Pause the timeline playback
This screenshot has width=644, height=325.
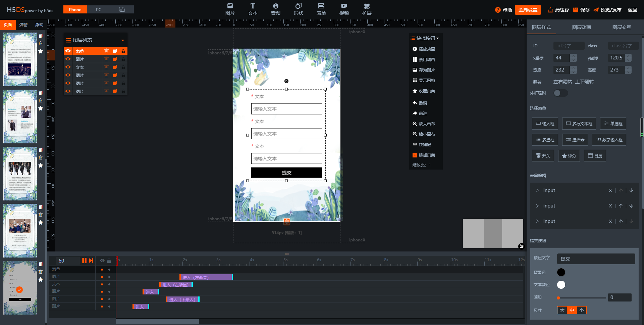coord(84,261)
